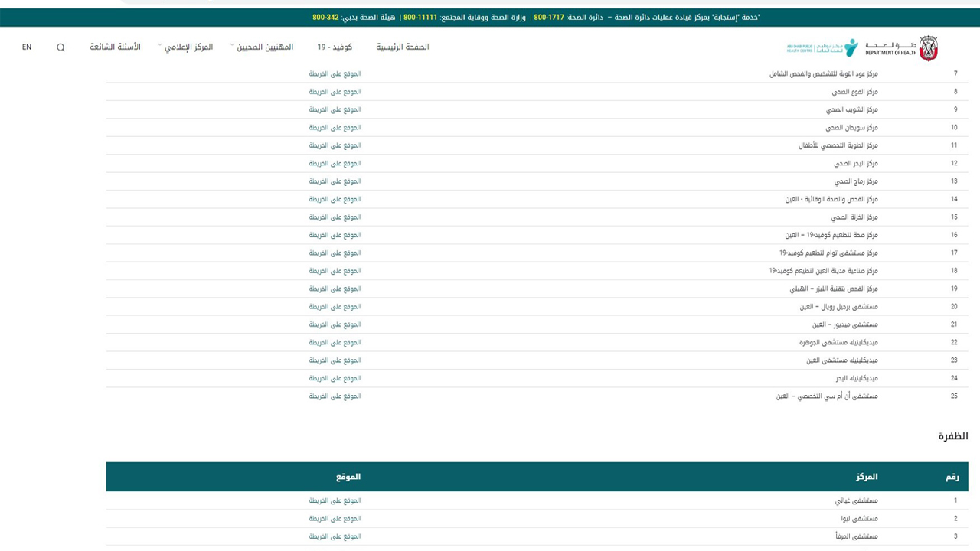
Task: Open map link for مركز الهير الصحي
Action: pyautogui.click(x=335, y=164)
